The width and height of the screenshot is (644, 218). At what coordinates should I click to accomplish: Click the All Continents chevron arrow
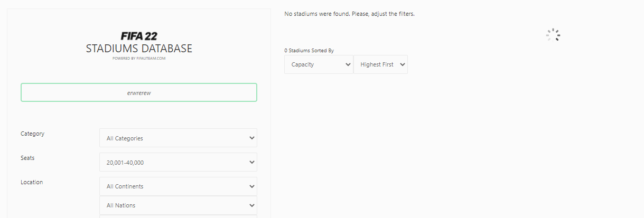[x=251, y=186]
